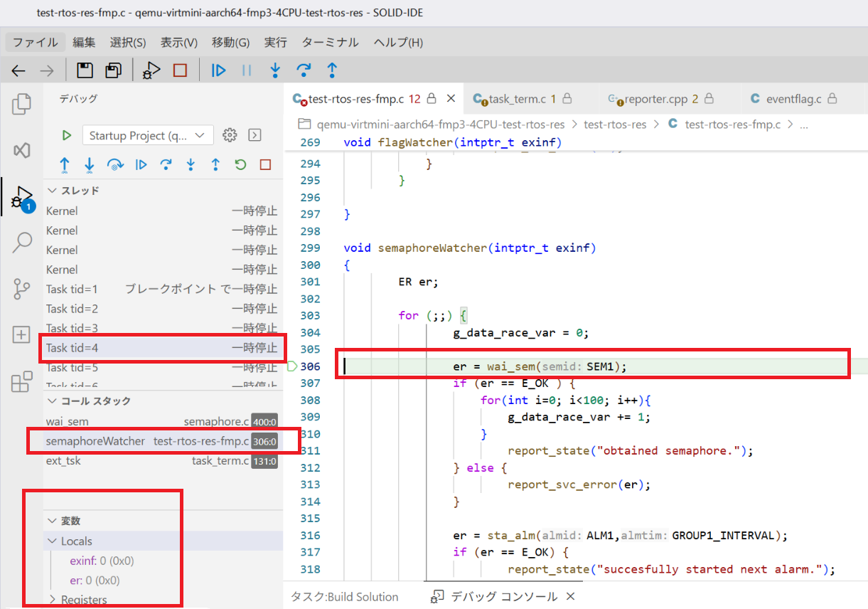The image size is (868, 609).
Task: Open the Search view in the activity bar
Action: pos(22,243)
